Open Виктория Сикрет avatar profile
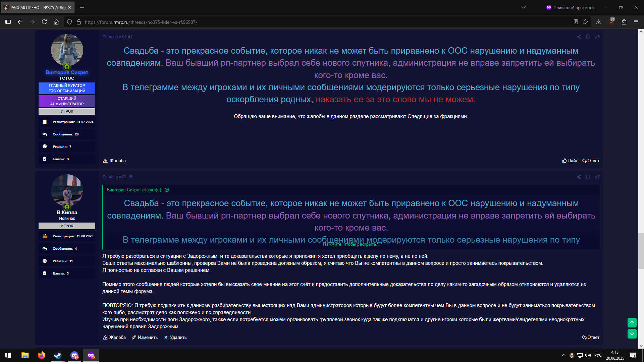 pos(67,50)
